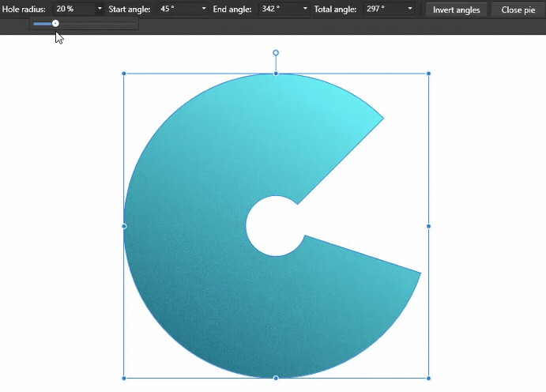546x392 pixels.
Task: Click the Total angle label
Action: tap(335, 9)
